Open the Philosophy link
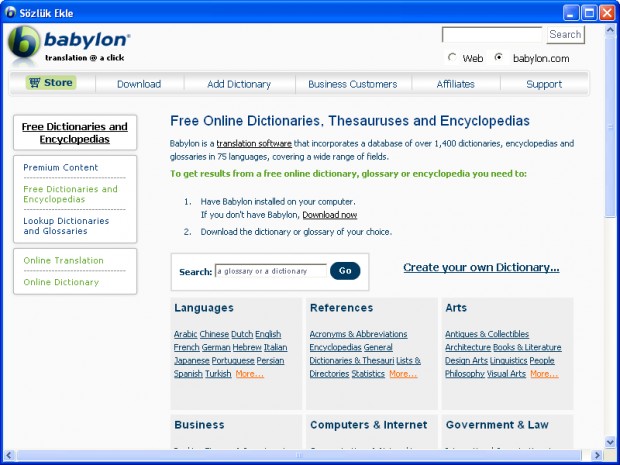The width and height of the screenshot is (620, 465). coord(465,374)
